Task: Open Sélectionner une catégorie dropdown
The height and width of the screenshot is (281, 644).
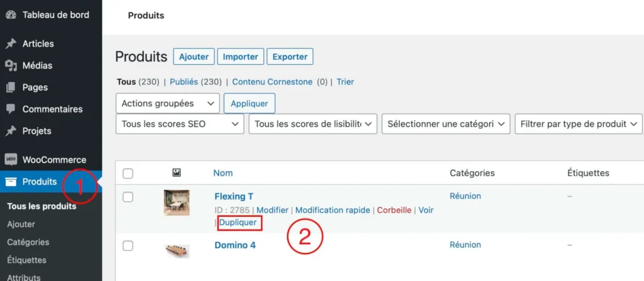Action: point(446,124)
